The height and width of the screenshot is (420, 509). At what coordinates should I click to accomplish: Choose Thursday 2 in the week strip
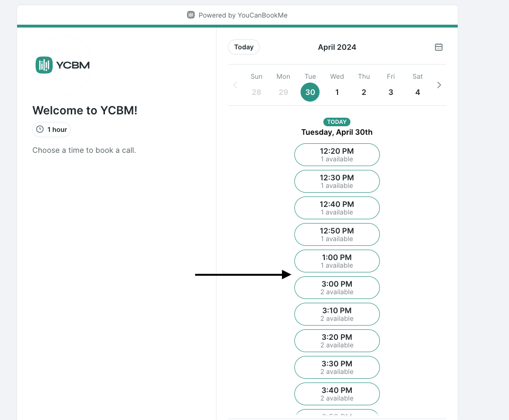(364, 92)
